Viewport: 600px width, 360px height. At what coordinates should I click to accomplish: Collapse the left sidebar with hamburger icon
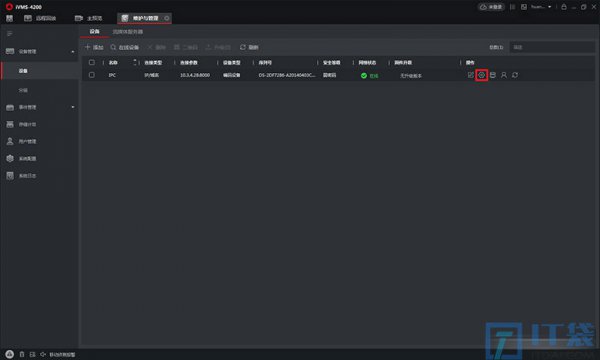[10, 34]
